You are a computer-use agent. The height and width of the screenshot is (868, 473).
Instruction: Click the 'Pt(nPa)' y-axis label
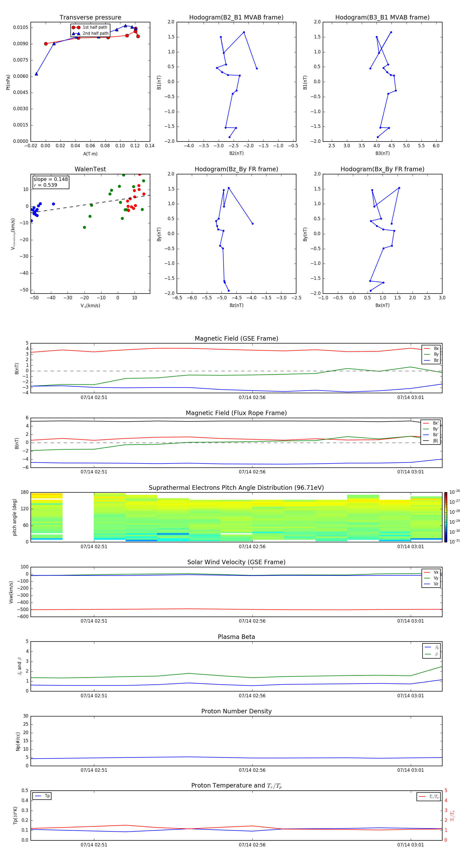point(8,82)
